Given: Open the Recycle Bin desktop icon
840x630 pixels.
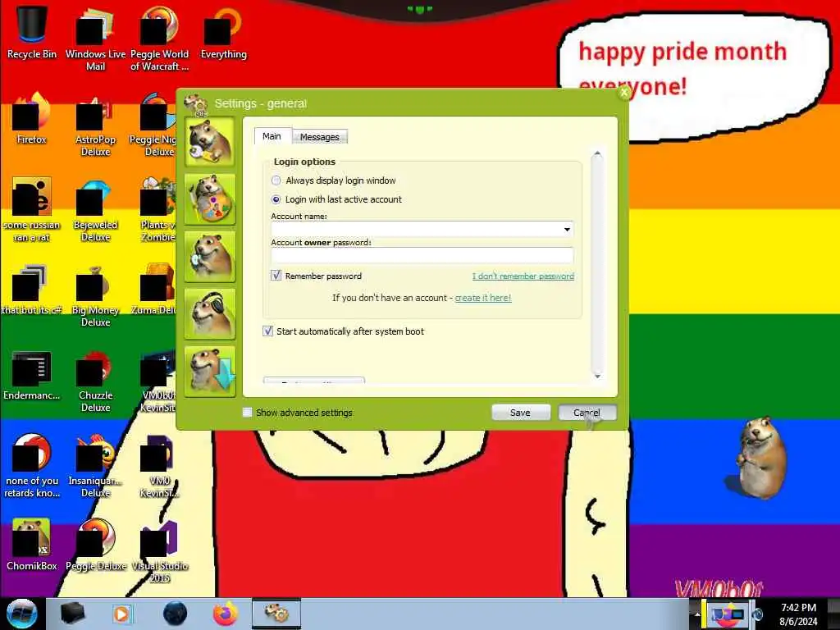Looking at the screenshot, I should (32, 32).
